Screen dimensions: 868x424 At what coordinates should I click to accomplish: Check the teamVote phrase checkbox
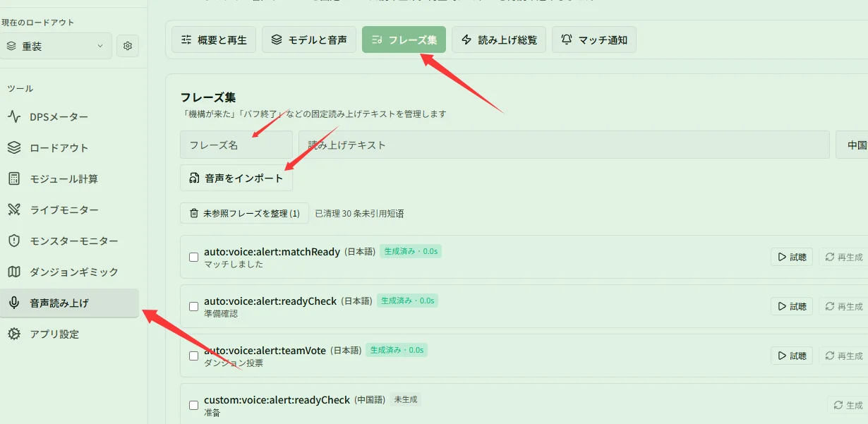coord(193,356)
